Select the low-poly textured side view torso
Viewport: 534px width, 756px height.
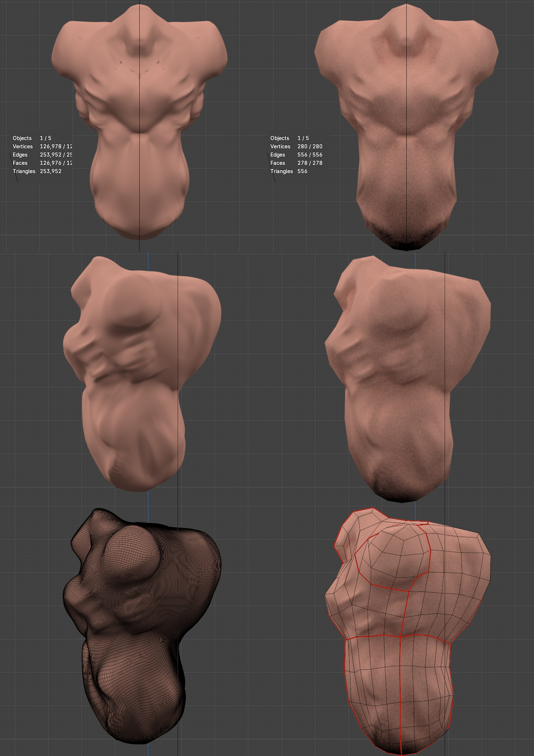407,379
